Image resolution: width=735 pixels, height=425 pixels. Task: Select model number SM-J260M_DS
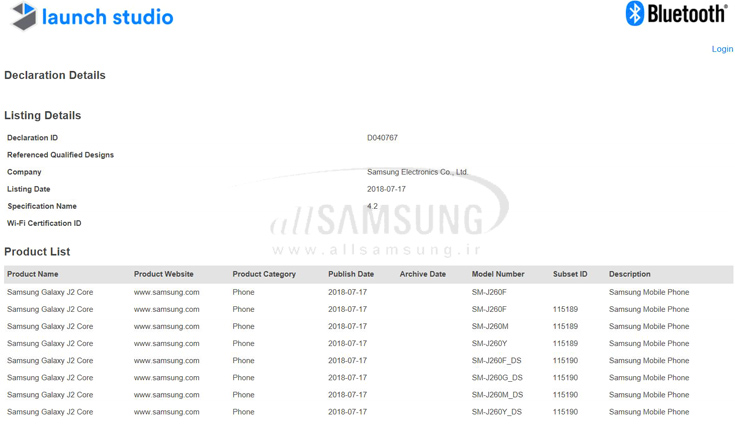coord(497,395)
